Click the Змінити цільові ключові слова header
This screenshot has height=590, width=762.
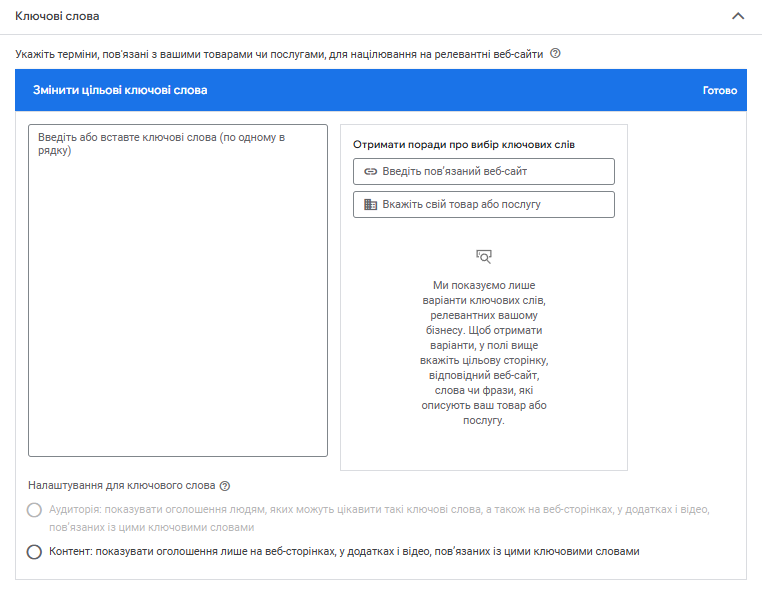pyautogui.click(x=121, y=90)
